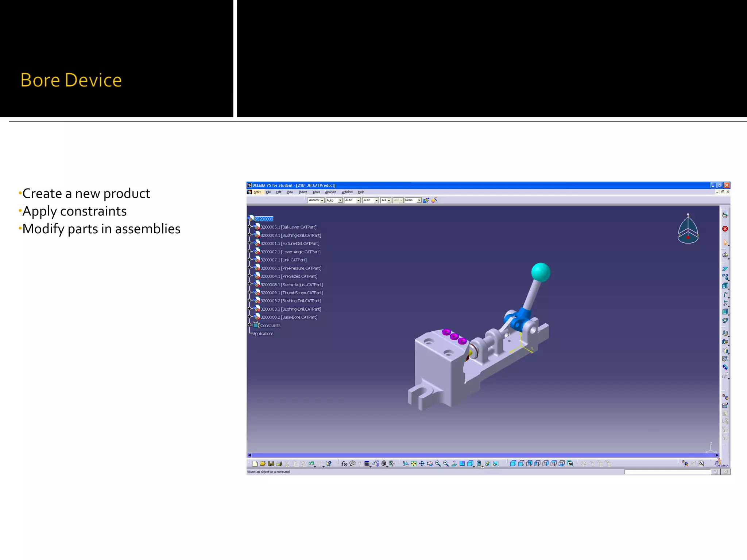Select 3200002.1 Lever-Angle.CATPart in the tree
This screenshot has height=560, width=747.
(x=290, y=252)
